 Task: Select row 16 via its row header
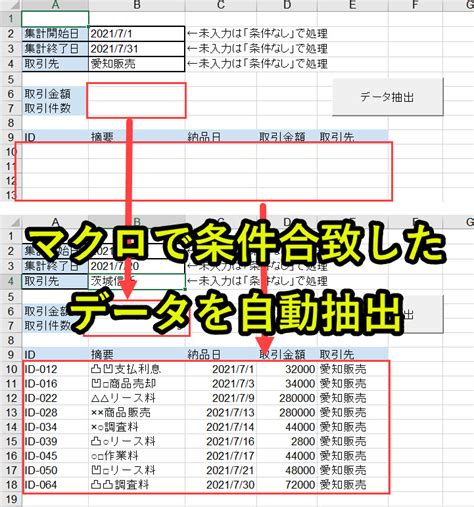11,456
